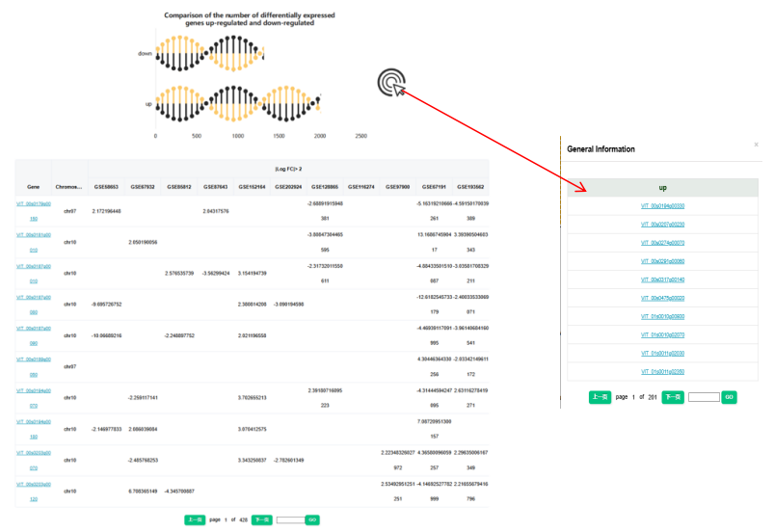Image resolution: width=774 pixels, height=532 pixels.
Task: Close the General Information panel
Action: click(x=756, y=145)
